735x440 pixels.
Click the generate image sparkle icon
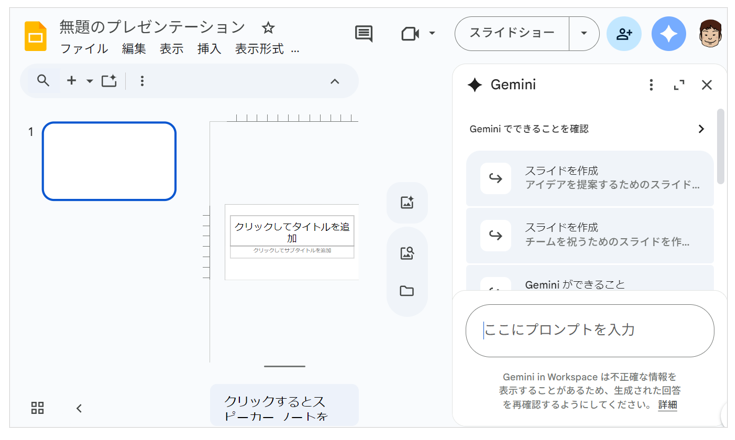pos(407,202)
